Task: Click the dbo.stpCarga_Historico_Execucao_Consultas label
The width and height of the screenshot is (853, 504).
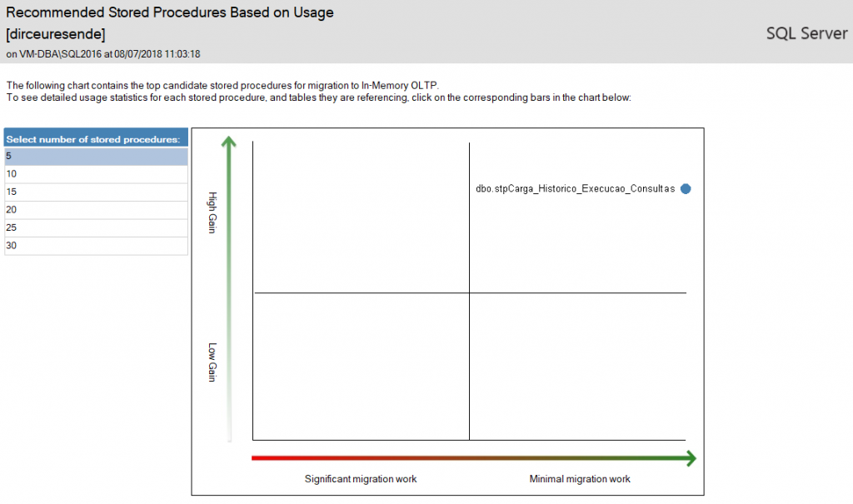Action: point(575,189)
